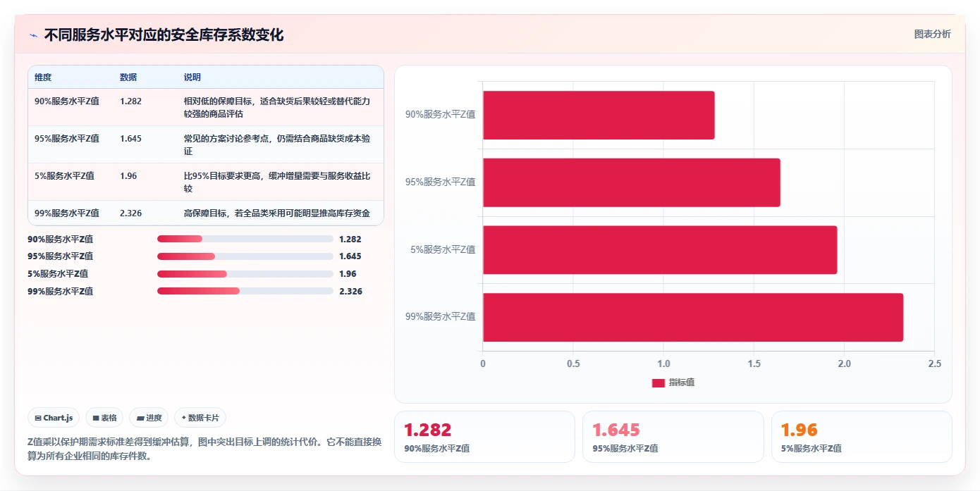Click the description starting 比95%目标要求更高
Viewport: 980px width, 491px height.
[277, 182]
